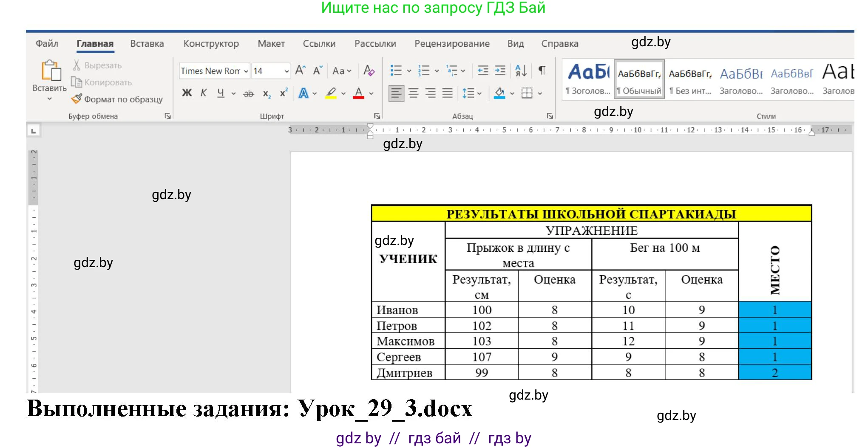868x448 pixels.
Task: Click the sort A-Z icon
Action: (521, 70)
